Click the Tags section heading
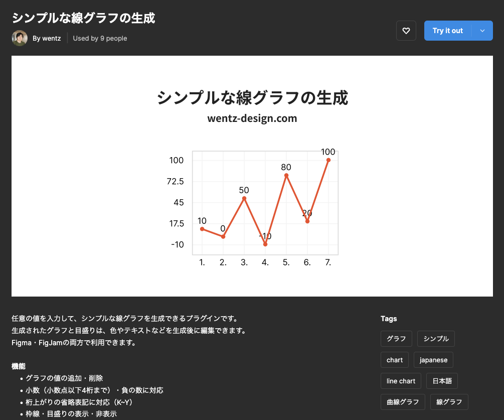This screenshot has width=504, height=420. 389,319
